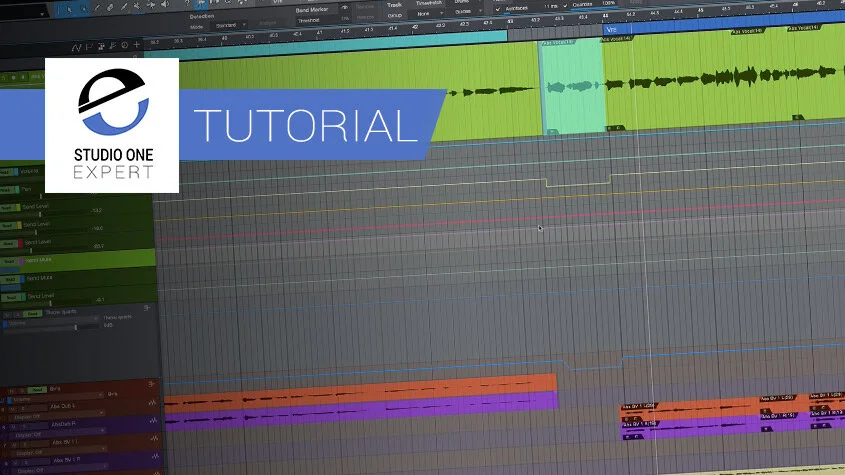Select the Abs Dub L track name
Screen dimensions: 845x475
point(63,406)
